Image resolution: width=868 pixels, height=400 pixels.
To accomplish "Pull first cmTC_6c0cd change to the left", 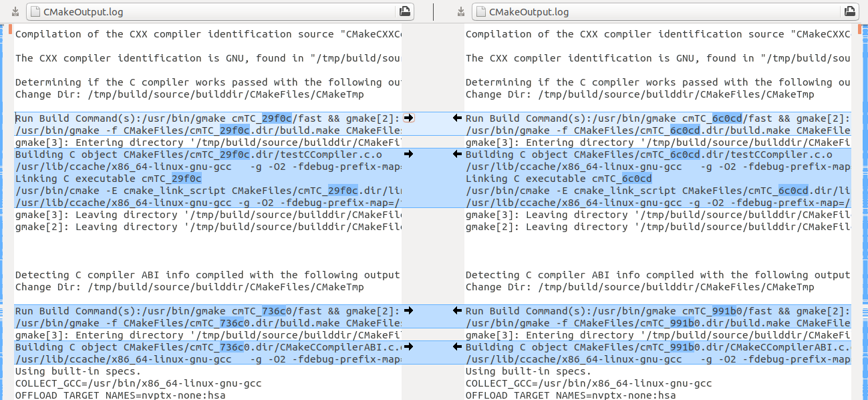I will point(457,118).
